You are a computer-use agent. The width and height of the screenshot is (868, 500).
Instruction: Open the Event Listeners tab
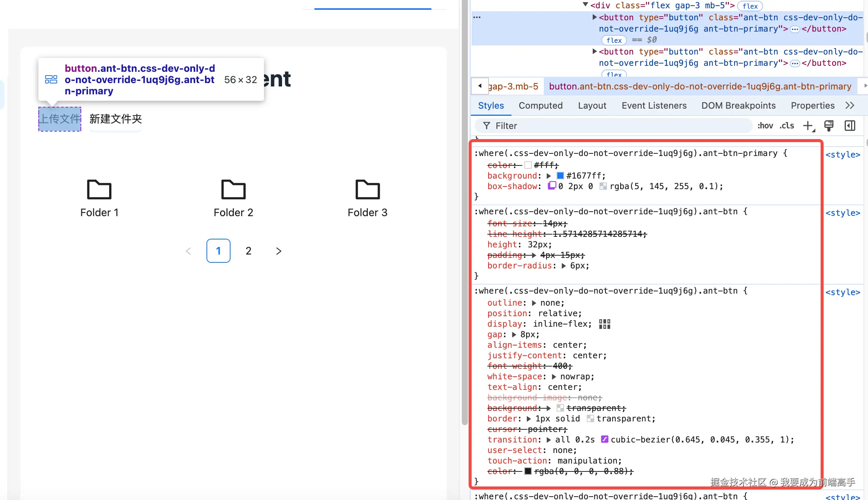(x=654, y=106)
